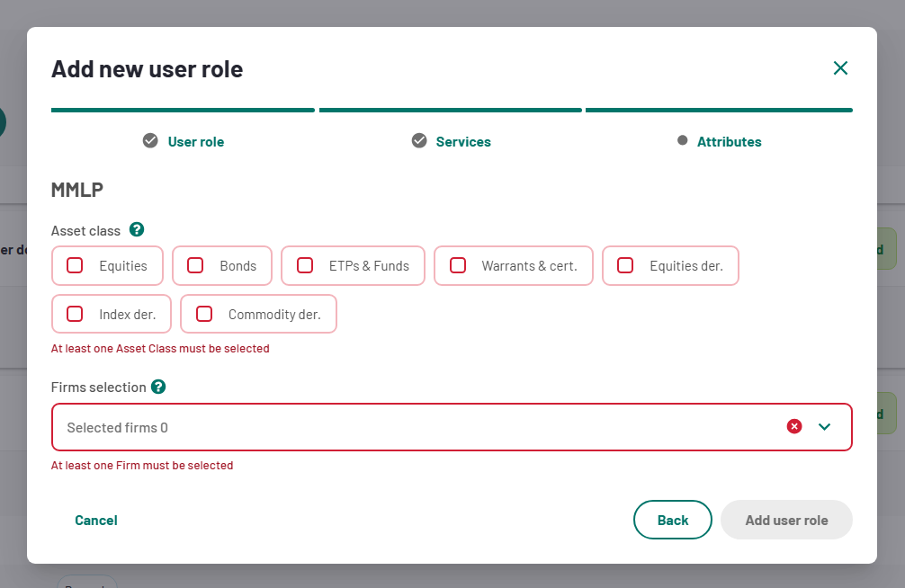The width and height of the screenshot is (905, 588).
Task: Click the Attributes step dot icon
Action: click(x=683, y=141)
